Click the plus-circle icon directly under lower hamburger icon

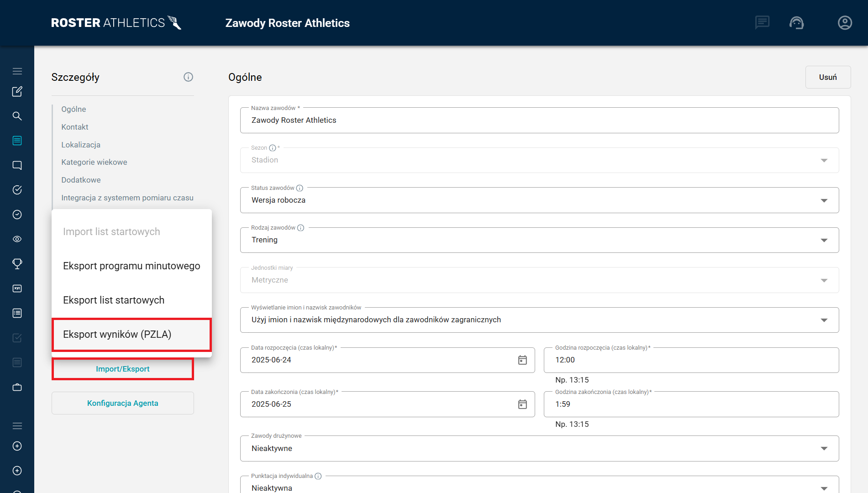tap(17, 446)
